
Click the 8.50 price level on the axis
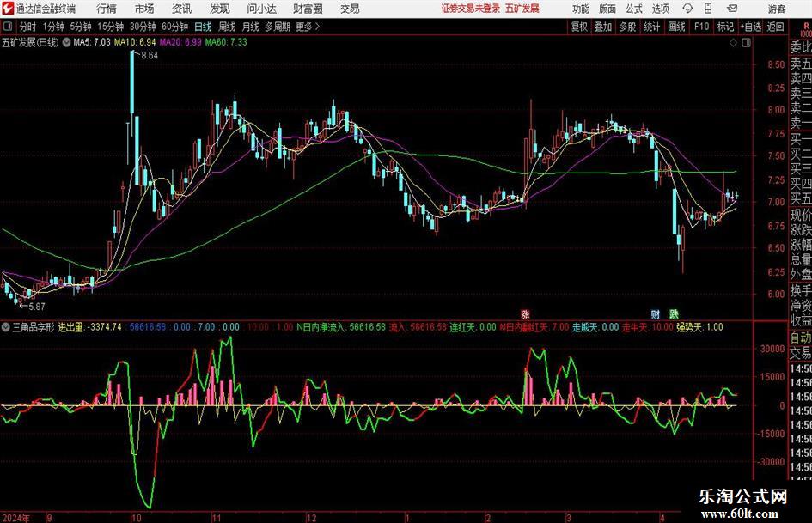776,64
